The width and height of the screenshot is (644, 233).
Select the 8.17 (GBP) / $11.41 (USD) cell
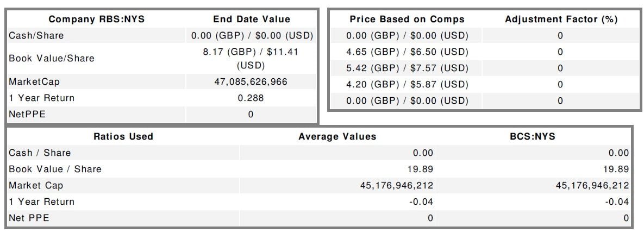pyautogui.click(x=251, y=59)
